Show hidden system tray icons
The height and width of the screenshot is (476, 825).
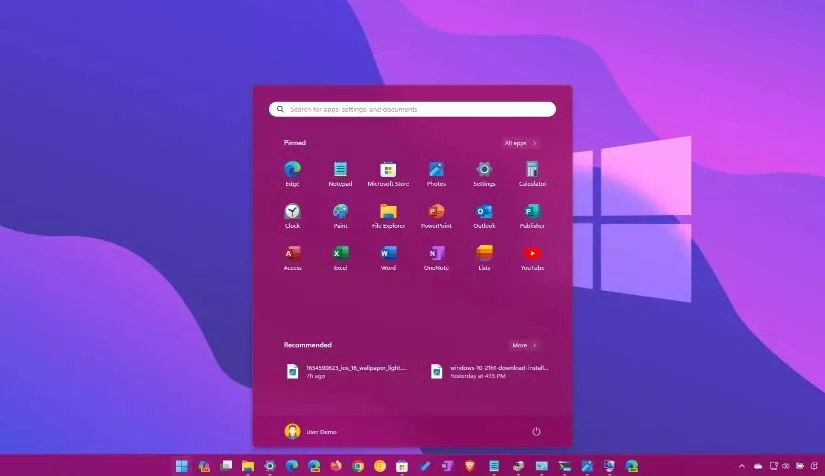[742, 466]
